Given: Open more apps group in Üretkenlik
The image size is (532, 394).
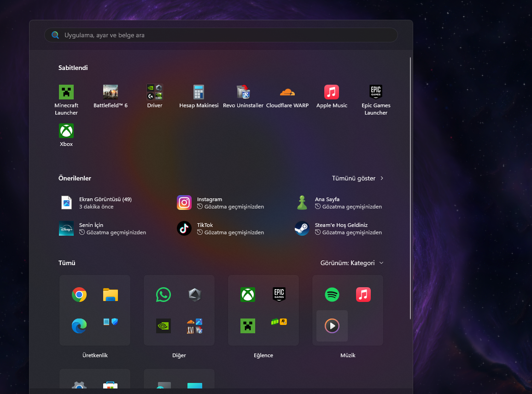Looking at the screenshot, I should pyautogui.click(x=111, y=322).
